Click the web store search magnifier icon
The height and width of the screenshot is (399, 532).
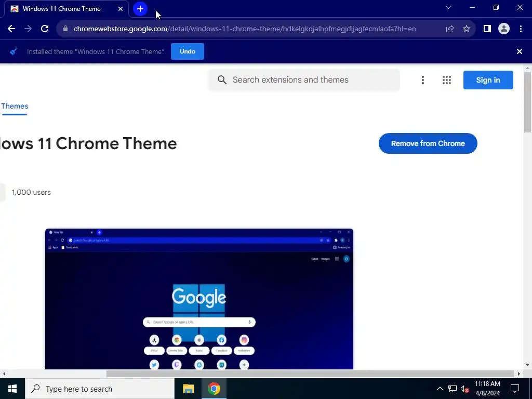[x=222, y=79]
